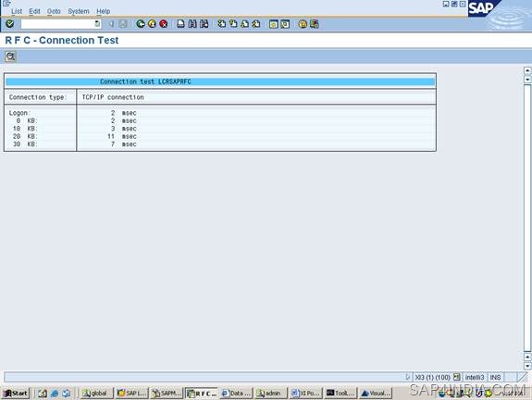
Task: Open the List menu
Action: pyautogui.click(x=17, y=11)
